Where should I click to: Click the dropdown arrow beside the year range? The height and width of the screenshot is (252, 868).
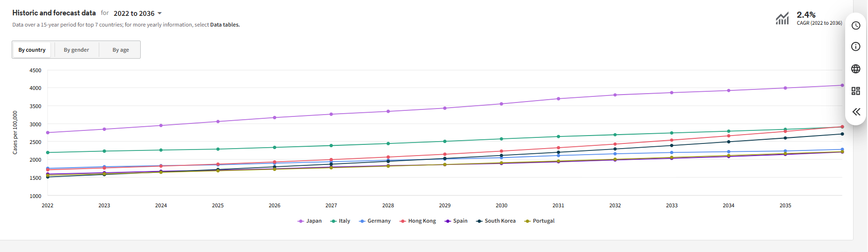159,14
